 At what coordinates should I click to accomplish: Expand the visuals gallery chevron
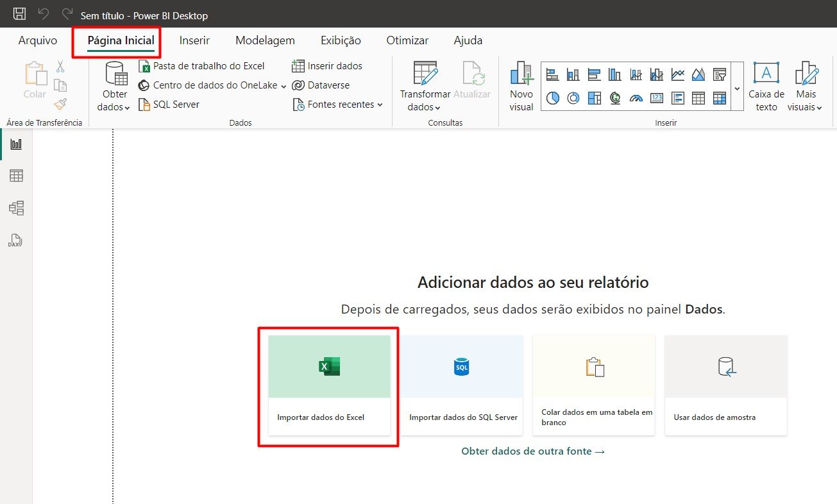pyautogui.click(x=737, y=87)
